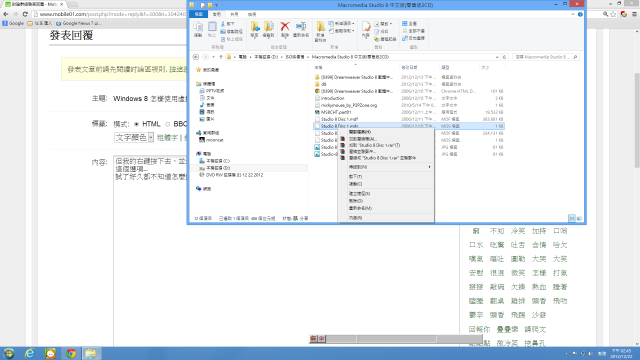Image resolution: width=640 pixels, height=360 pixels.
Task: Collapse the Explorer ribbon with chevron
Action: click(x=573, y=14)
